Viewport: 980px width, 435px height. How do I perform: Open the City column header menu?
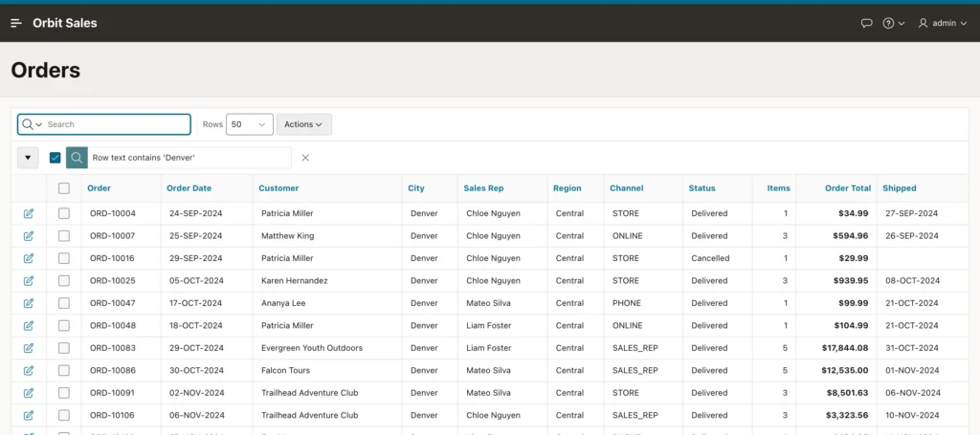click(x=415, y=187)
